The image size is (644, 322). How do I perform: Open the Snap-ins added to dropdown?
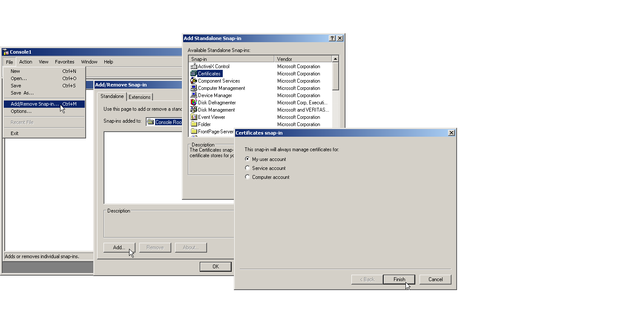point(164,122)
